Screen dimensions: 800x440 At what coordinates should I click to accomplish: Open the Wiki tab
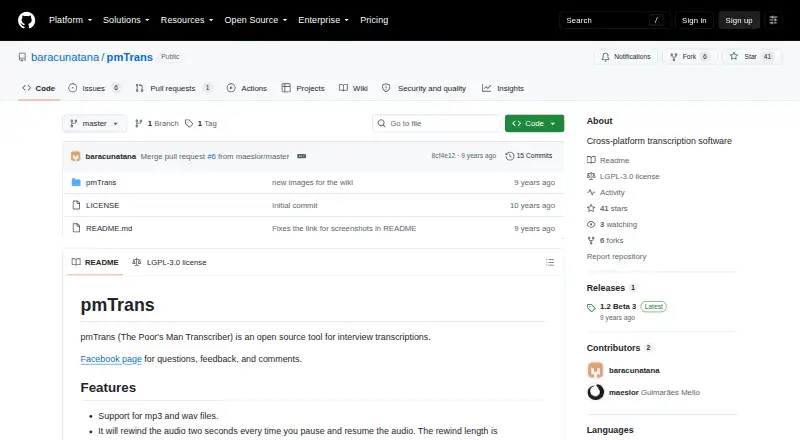353,88
